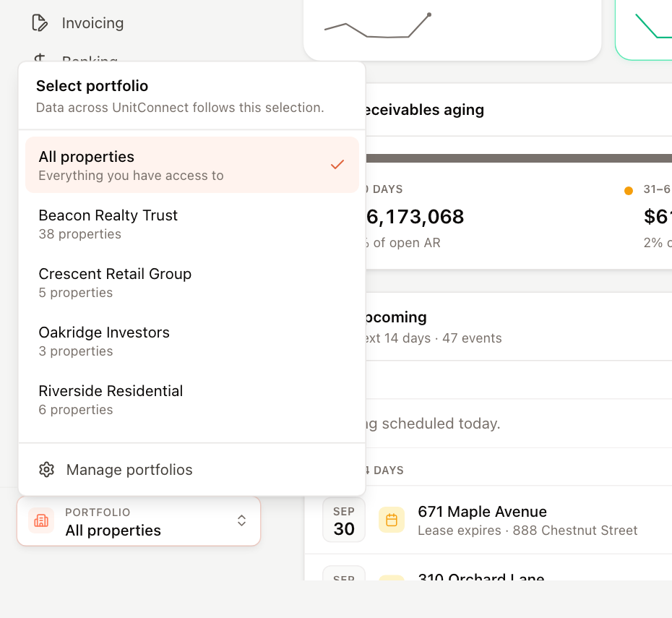Choose Crescent Retail Group portfolio
The width and height of the screenshot is (672, 618).
click(x=192, y=283)
